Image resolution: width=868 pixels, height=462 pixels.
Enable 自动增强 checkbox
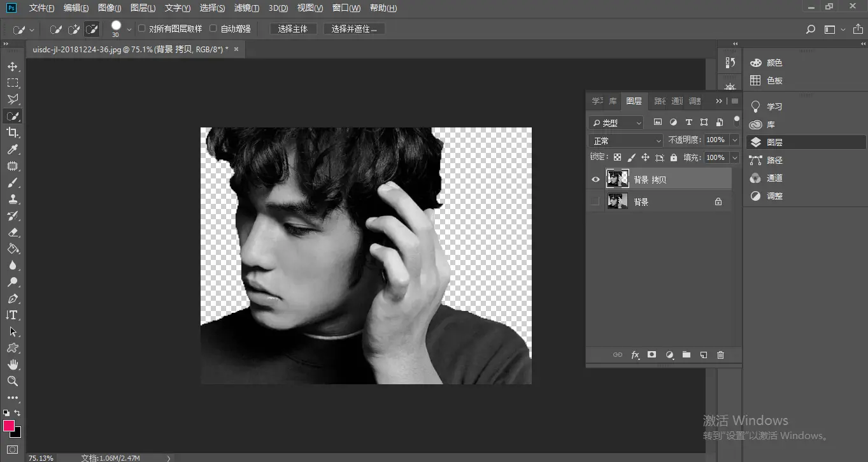point(213,29)
